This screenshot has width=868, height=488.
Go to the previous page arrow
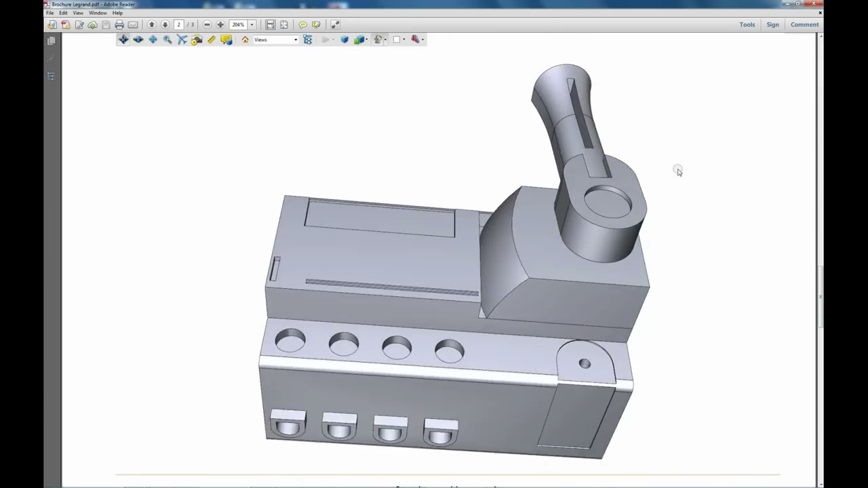(x=152, y=24)
